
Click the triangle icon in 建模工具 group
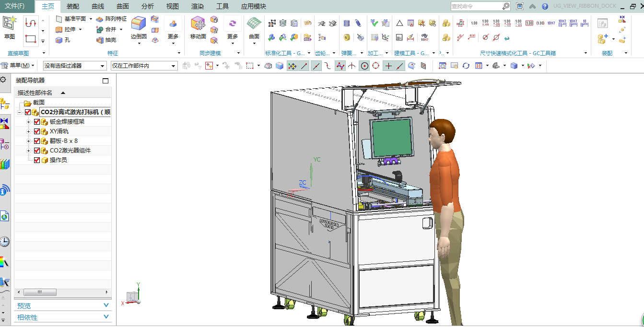point(399,23)
